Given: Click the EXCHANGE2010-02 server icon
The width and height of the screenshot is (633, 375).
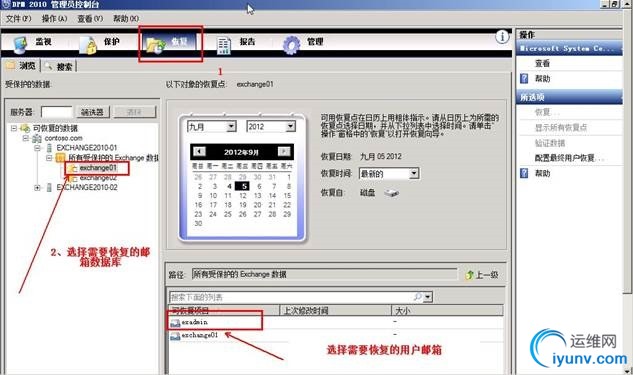Looking at the screenshot, I should pos(49,187).
